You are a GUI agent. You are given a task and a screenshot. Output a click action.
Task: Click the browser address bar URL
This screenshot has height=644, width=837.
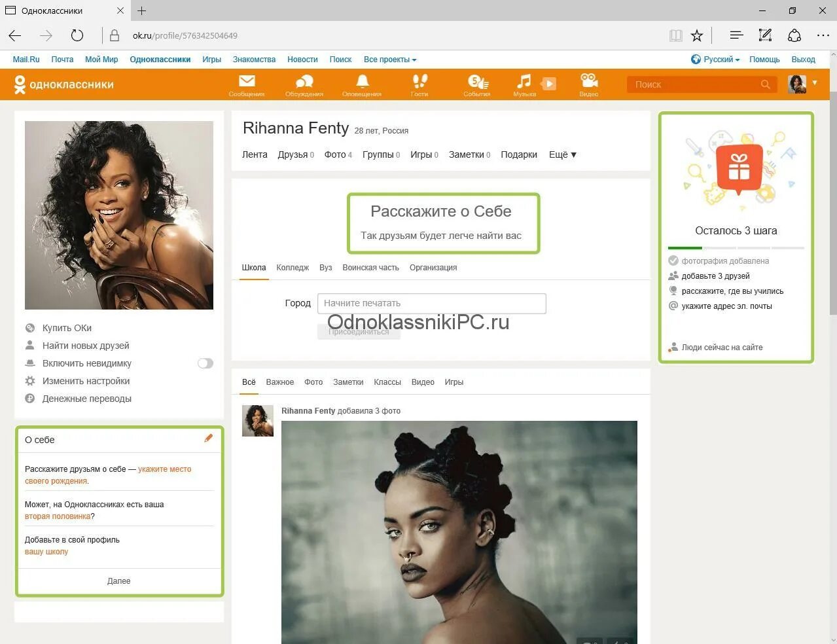pyautogui.click(x=185, y=35)
